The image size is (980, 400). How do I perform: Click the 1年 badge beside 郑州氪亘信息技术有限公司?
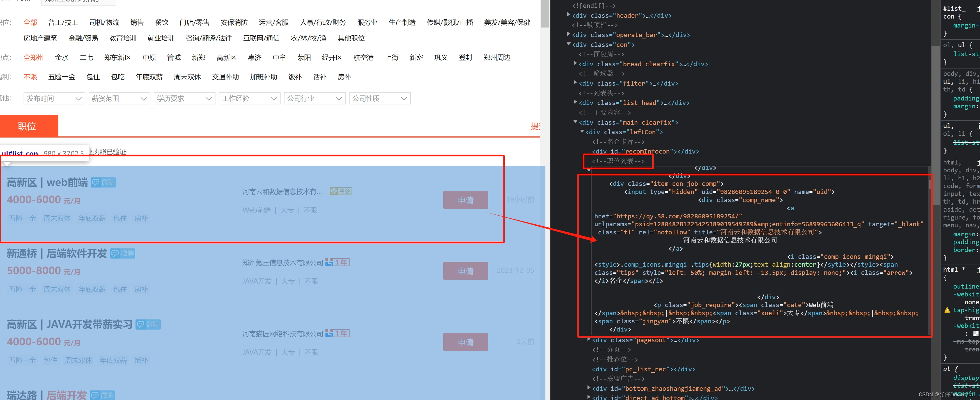tap(338, 262)
